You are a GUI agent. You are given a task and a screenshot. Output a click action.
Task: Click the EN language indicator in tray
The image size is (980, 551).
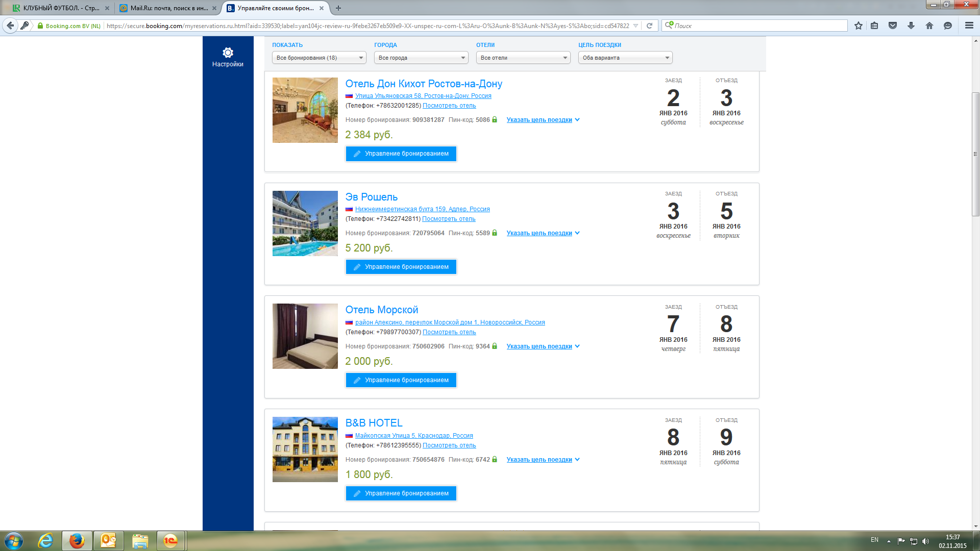click(x=874, y=540)
